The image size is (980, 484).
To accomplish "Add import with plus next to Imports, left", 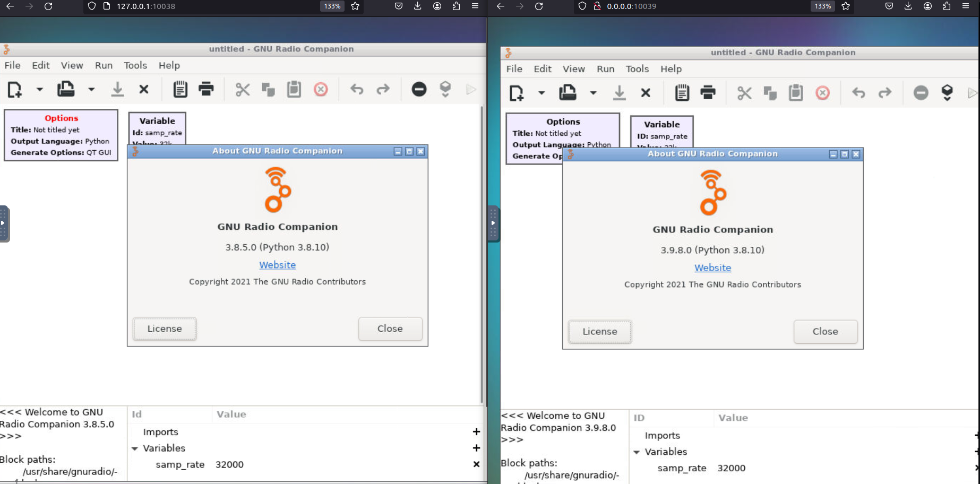I will tap(476, 432).
